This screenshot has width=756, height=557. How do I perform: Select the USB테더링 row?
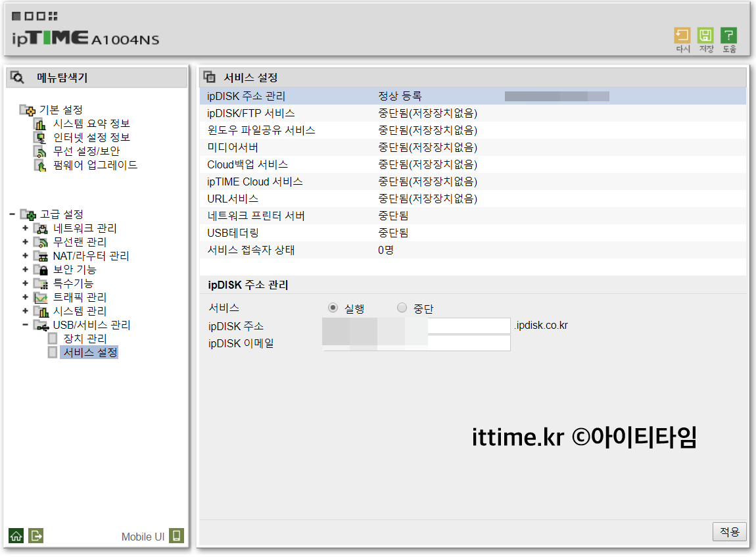(473, 233)
